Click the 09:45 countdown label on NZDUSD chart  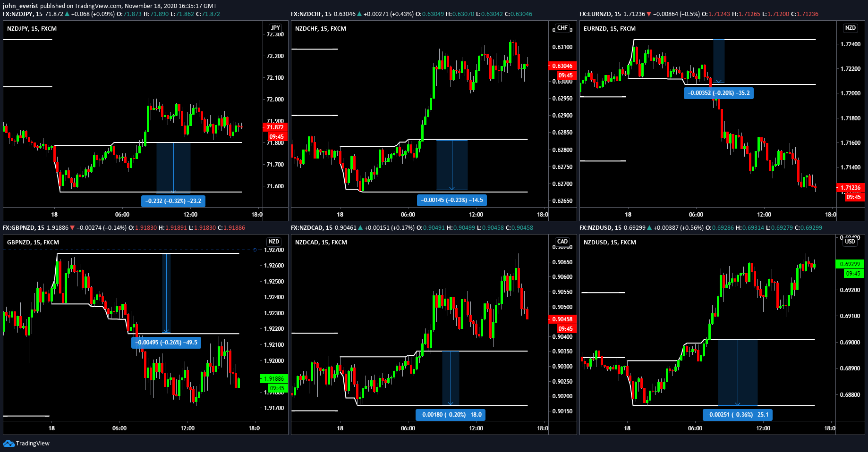click(x=853, y=274)
